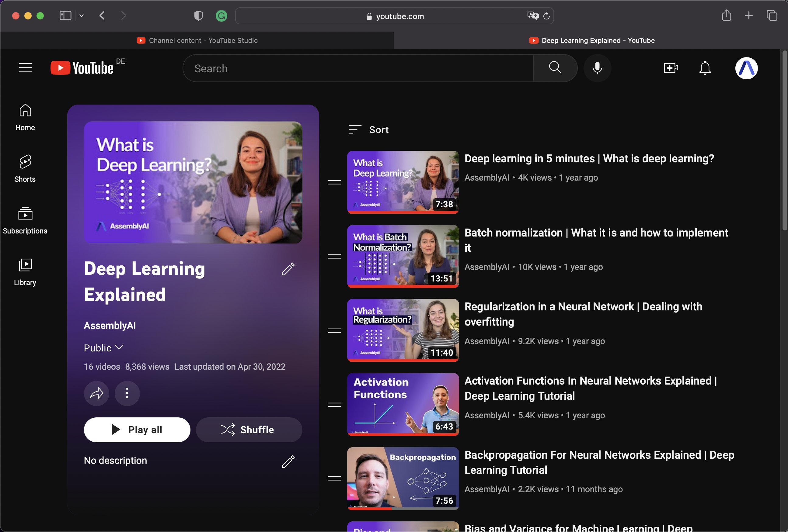Click the Grammarly extension icon
Image resolution: width=788 pixels, height=532 pixels.
pos(221,16)
